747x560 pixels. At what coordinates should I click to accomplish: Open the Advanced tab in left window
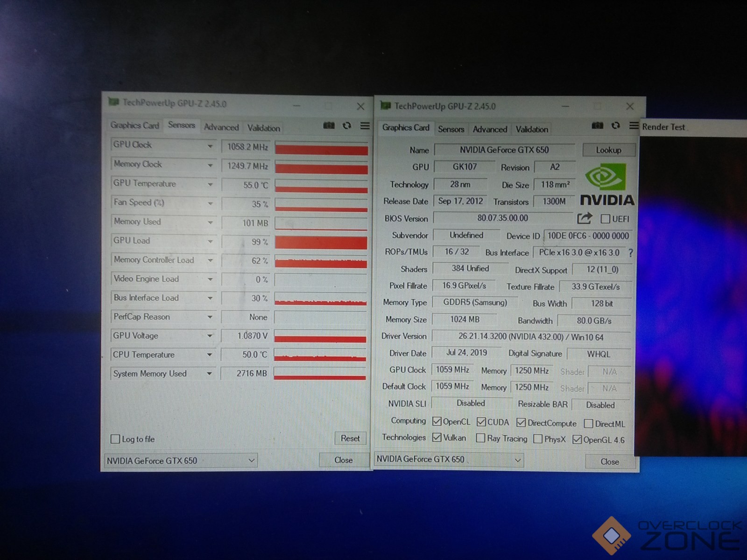pyautogui.click(x=221, y=127)
